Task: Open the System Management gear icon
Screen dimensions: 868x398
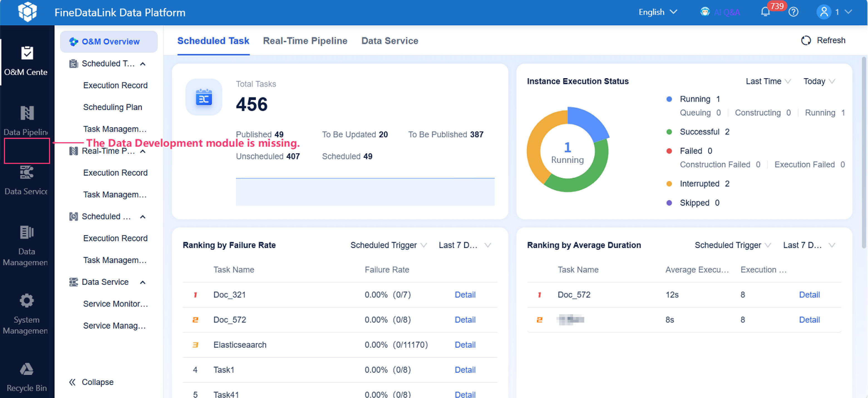Action: pyautogui.click(x=27, y=301)
